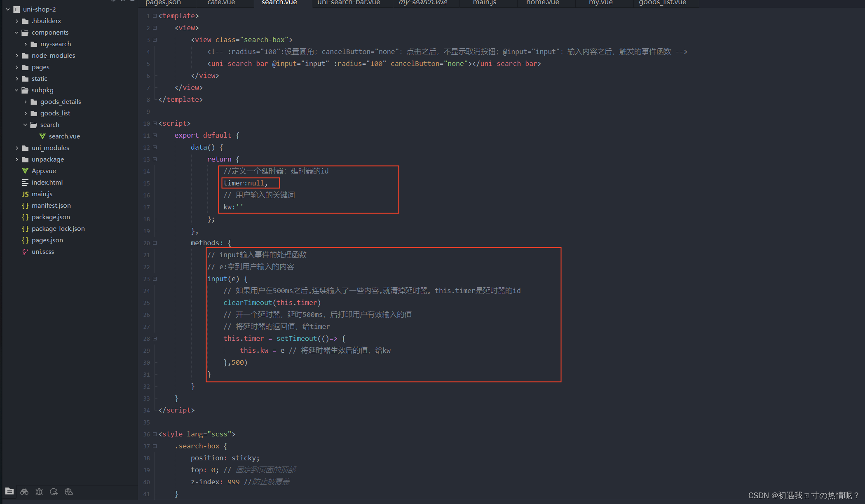Click 'clearTimeout' in the code on line 25

click(x=248, y=302)
